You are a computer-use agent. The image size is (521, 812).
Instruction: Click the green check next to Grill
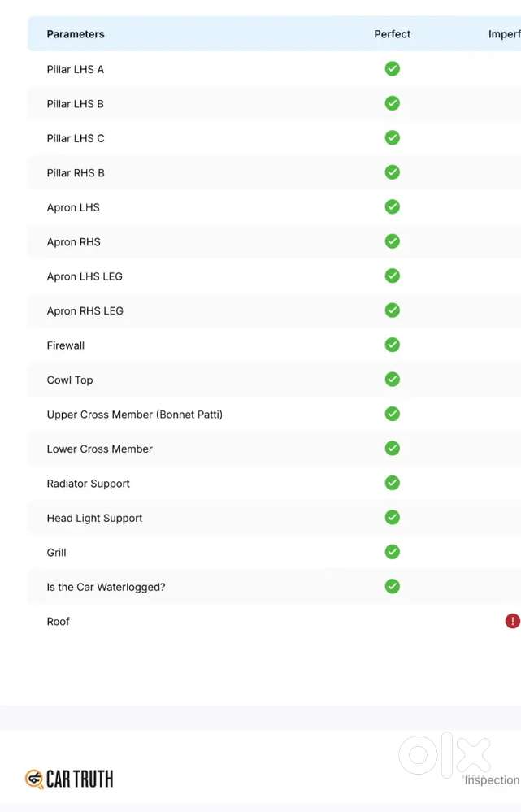tap(392, 552)
